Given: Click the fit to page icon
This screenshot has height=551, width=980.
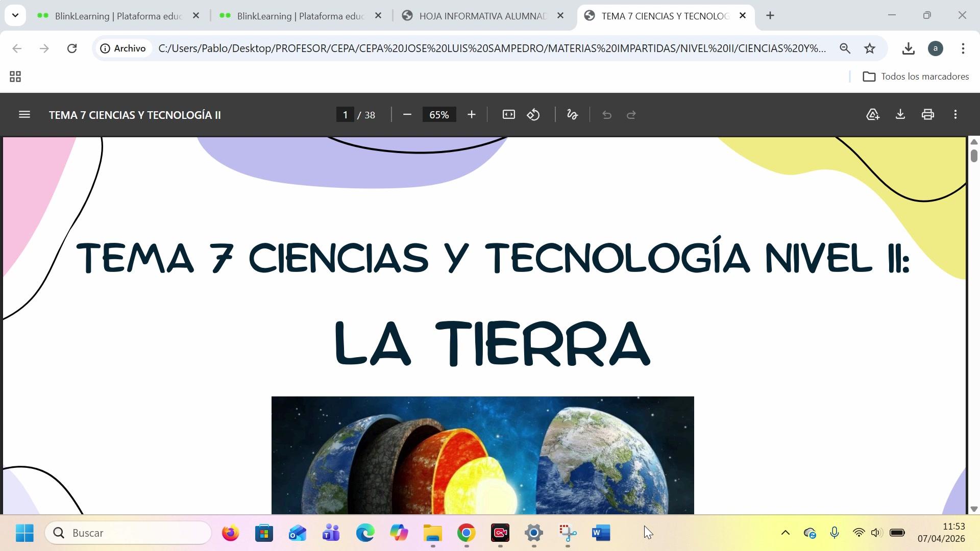Looking at the screenshot, I should [x=508, y=115].
